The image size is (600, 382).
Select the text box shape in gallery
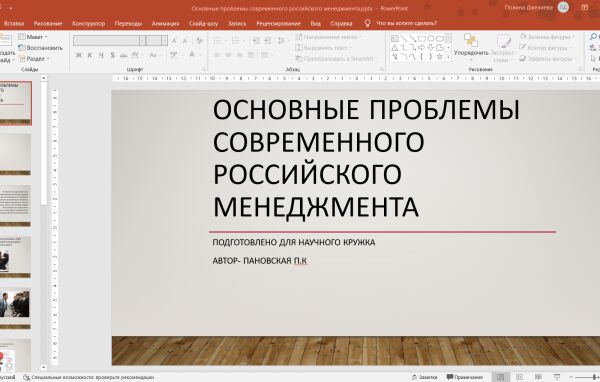pos(395,39)
